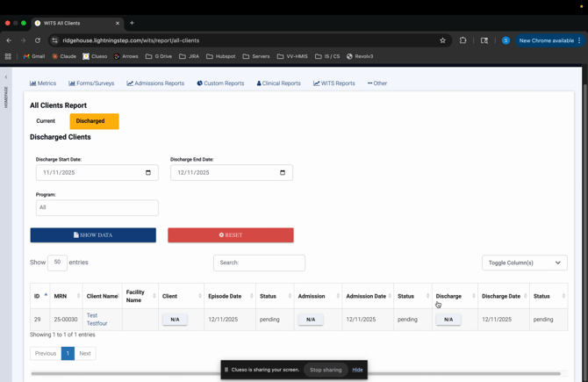Image resolution: width=588 pixels, height=382 pixels.
Task: Bookmark this page with star icon
Action: pos(442,40)
